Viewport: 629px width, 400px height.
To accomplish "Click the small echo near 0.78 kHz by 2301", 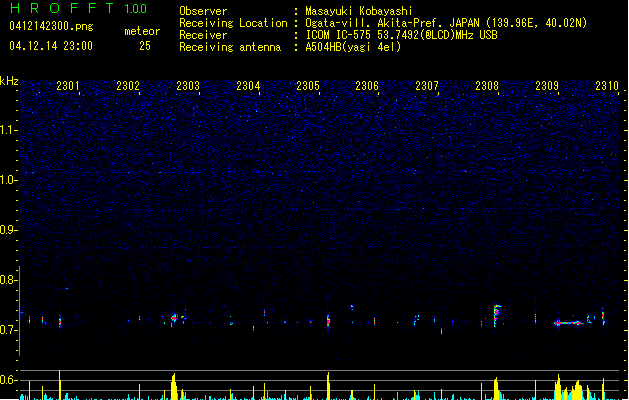I will pos(67,288).
